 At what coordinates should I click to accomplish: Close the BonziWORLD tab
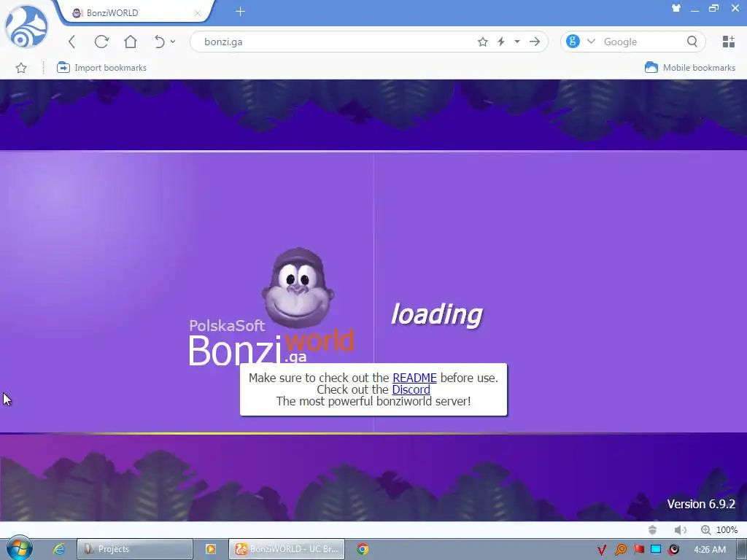[x=197, y=13]
